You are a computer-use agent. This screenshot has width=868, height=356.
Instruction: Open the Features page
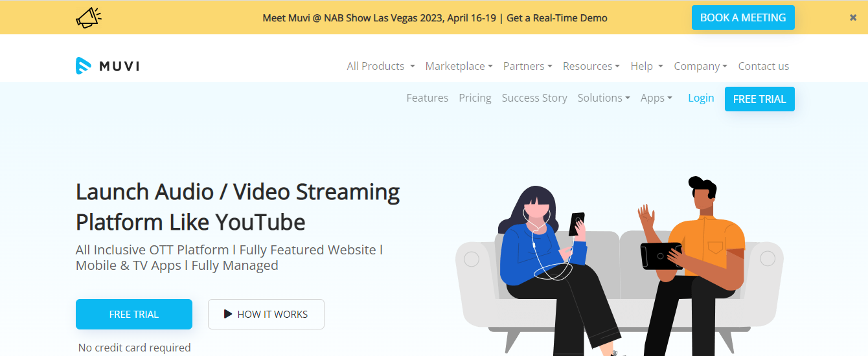coord(428,98)
